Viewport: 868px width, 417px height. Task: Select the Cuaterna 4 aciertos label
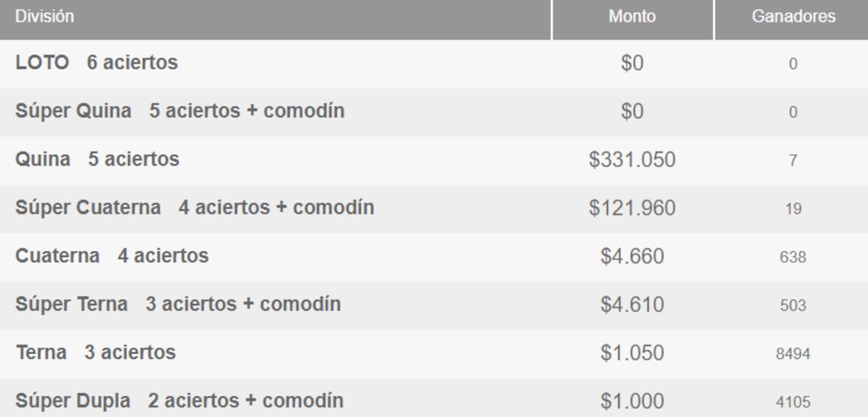[x=111, y=256]
